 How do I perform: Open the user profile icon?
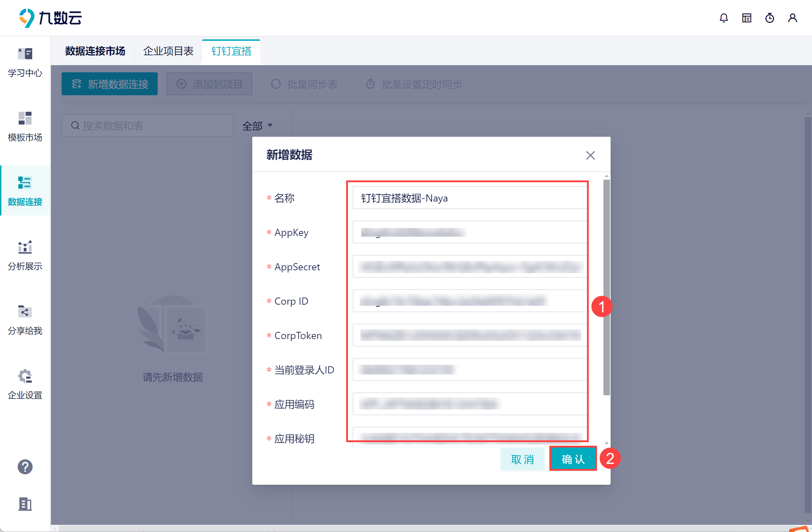point(792,18)
